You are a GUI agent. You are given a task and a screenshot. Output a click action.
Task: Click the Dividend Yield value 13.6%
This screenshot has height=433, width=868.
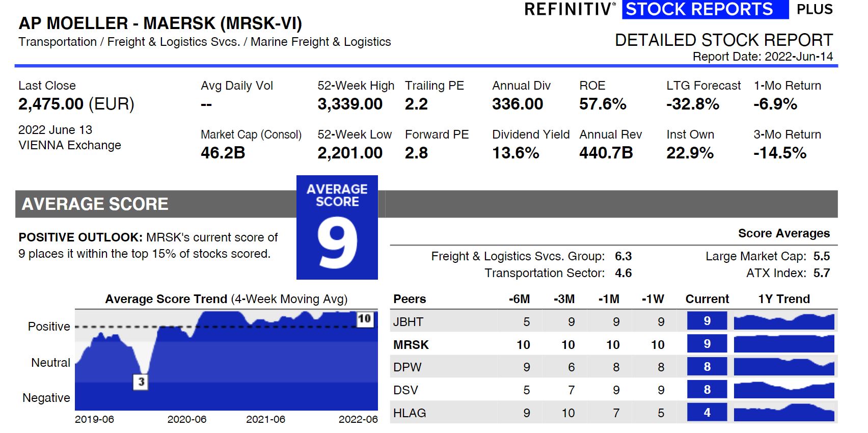pos(516,153)
